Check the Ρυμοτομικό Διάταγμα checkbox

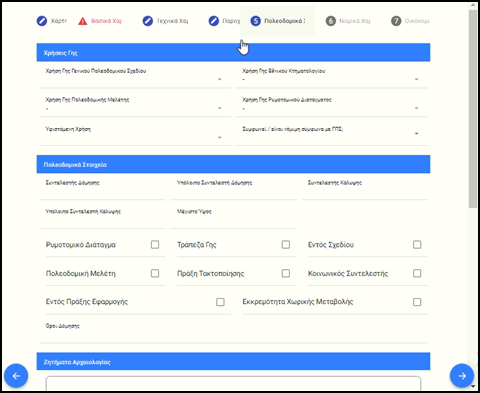[155, 245]
